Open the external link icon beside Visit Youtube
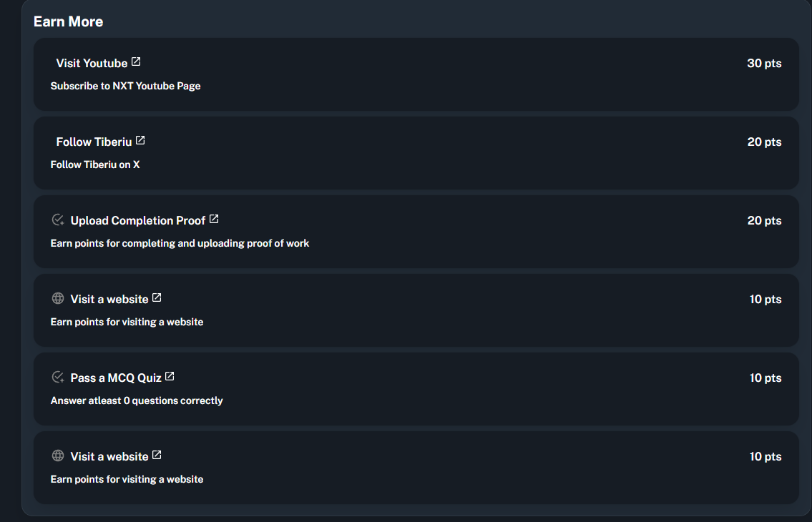The width and height of the screenshot is (812, 522). pos(136,62)
